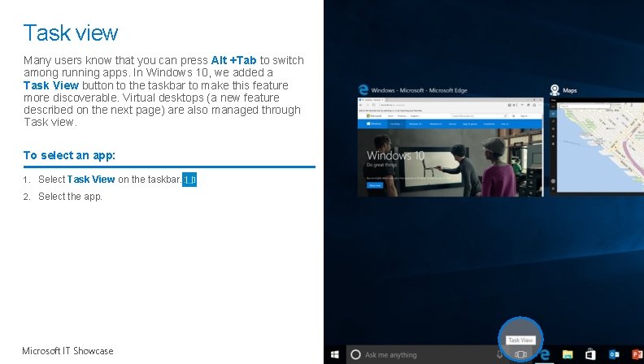Click the inline Task View icon in step 1
Viewport: 644px width, 364px height.
point(189,180)
